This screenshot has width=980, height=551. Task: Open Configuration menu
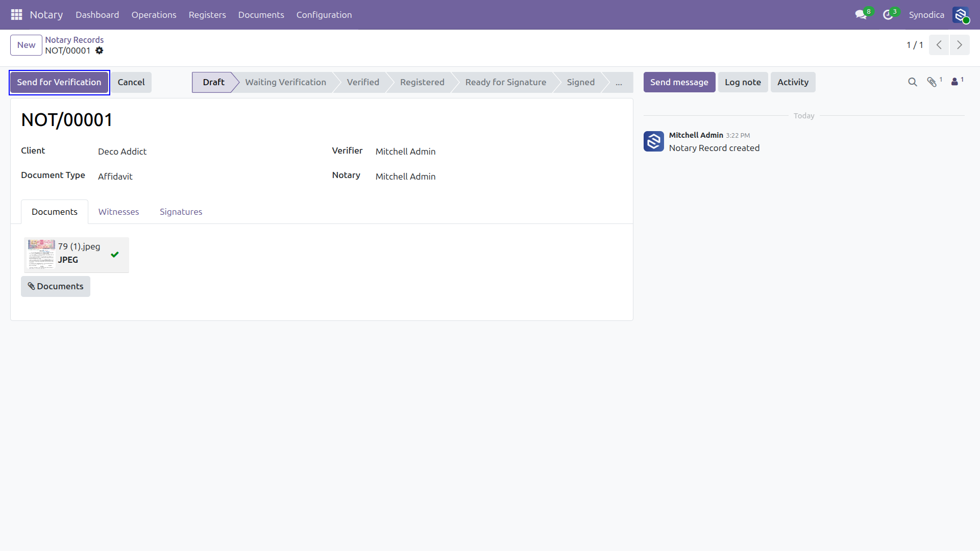[x=324, y=15]
